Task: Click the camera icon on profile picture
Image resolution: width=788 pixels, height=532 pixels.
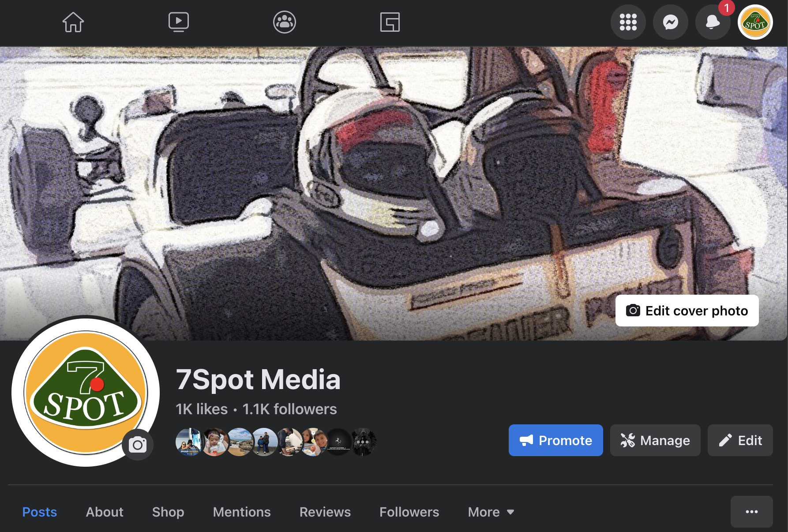Action: coord(138,445)
